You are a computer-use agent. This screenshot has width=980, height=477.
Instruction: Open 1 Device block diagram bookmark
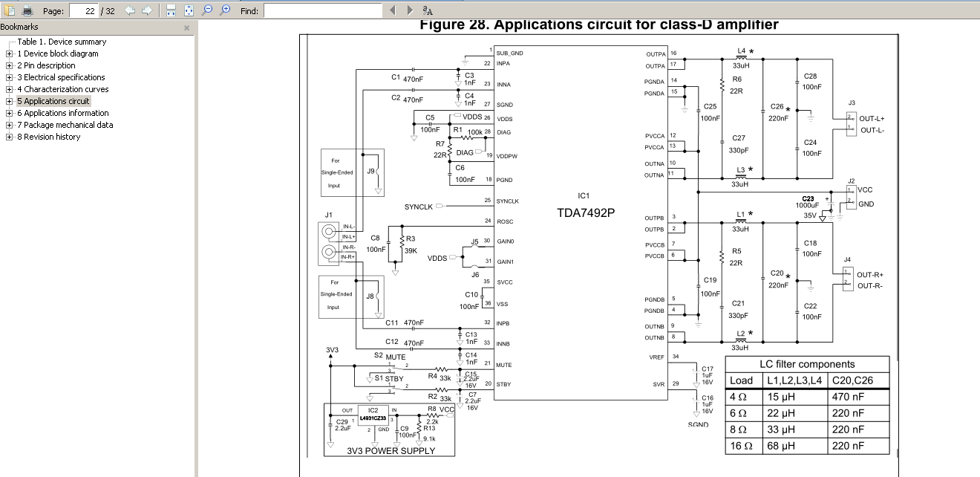[58, 53]
